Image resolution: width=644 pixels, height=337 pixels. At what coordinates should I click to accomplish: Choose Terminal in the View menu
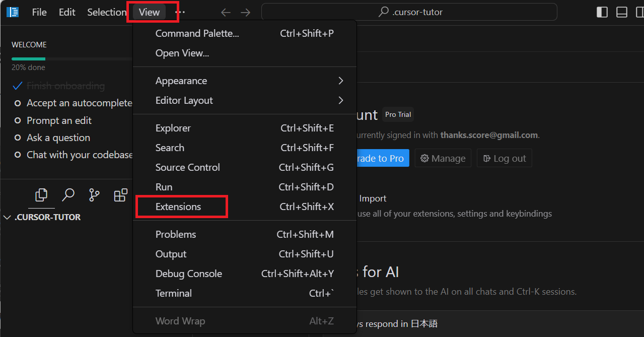174,294
